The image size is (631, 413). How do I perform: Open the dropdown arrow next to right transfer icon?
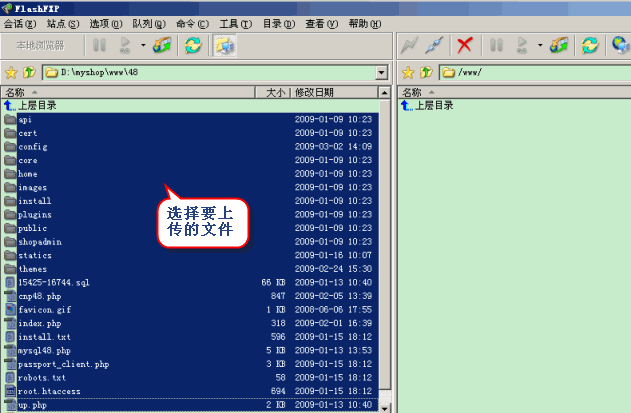pos(540,45)
